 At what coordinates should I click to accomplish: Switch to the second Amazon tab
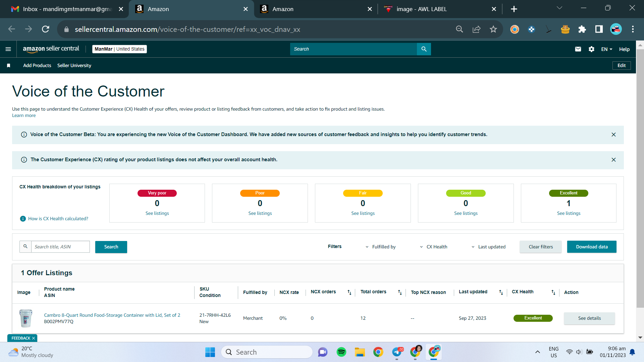pos(315,9)
